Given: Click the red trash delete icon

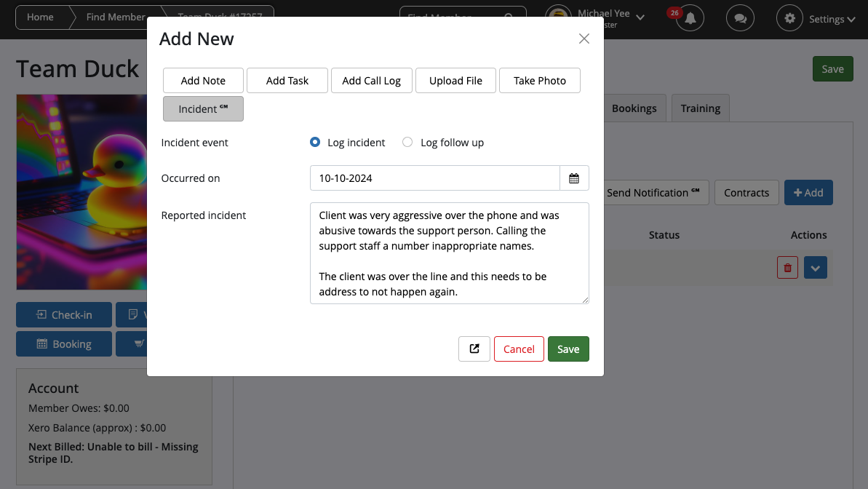Looking at the screenshot, I should [x=787, y=268].
